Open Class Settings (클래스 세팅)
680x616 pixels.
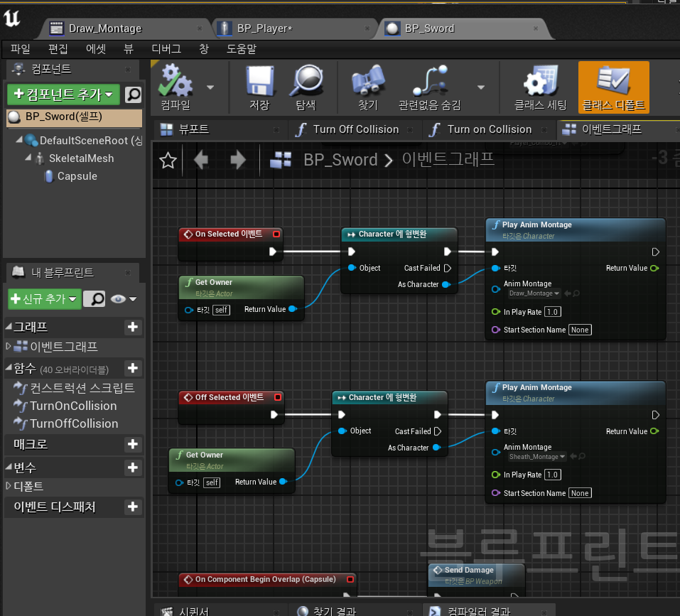click(x=540, y=87)
